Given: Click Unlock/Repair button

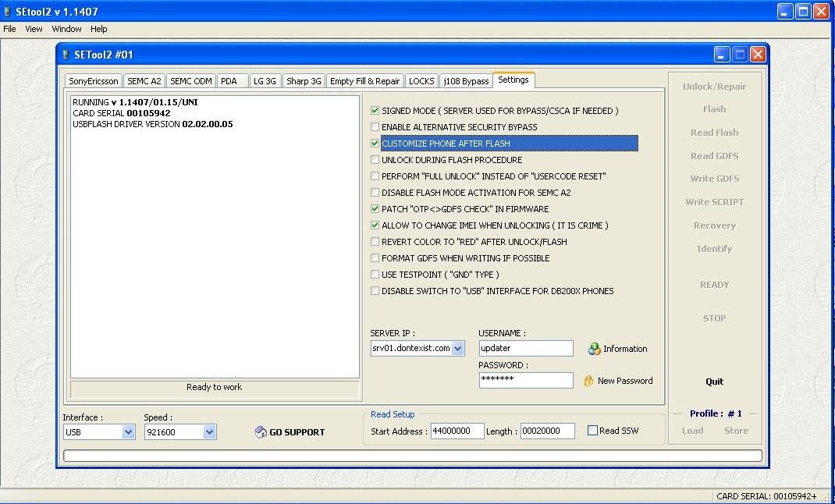Looking at the screenshot, I should (714, 87).
